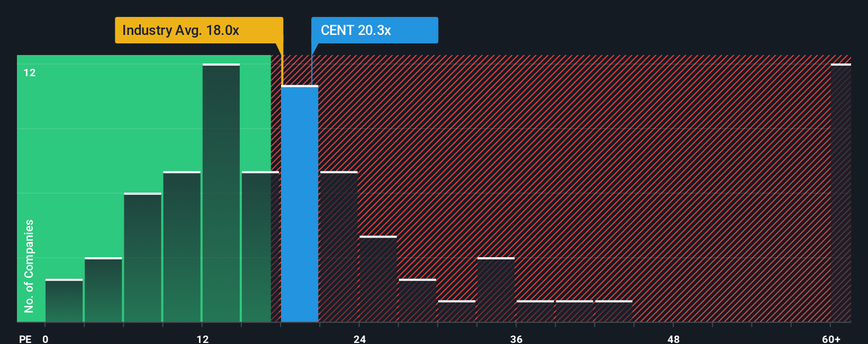Click the tallest green bar at PE 12
Viewport: 868px width, 344px height.
coord(221,193)
